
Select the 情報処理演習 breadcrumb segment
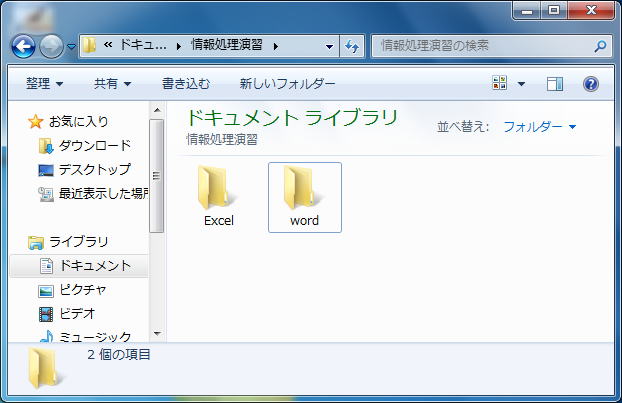point(227,44)
